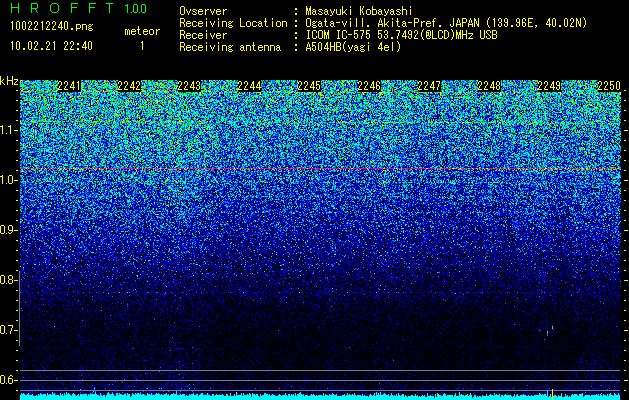This screenshot has width=629, height=400.
Task: Click the Receiving antenna label
Action: click(x=230, y=47)
